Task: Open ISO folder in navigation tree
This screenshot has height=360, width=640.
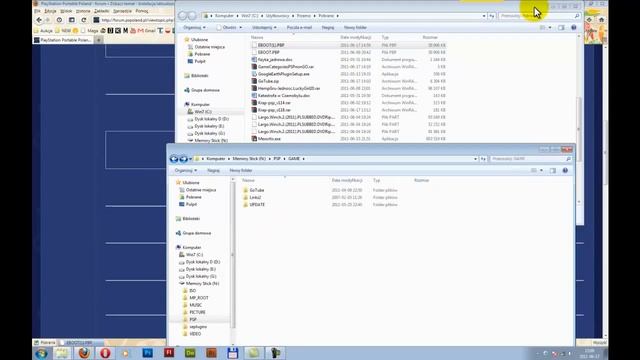Action: point(193,291)
